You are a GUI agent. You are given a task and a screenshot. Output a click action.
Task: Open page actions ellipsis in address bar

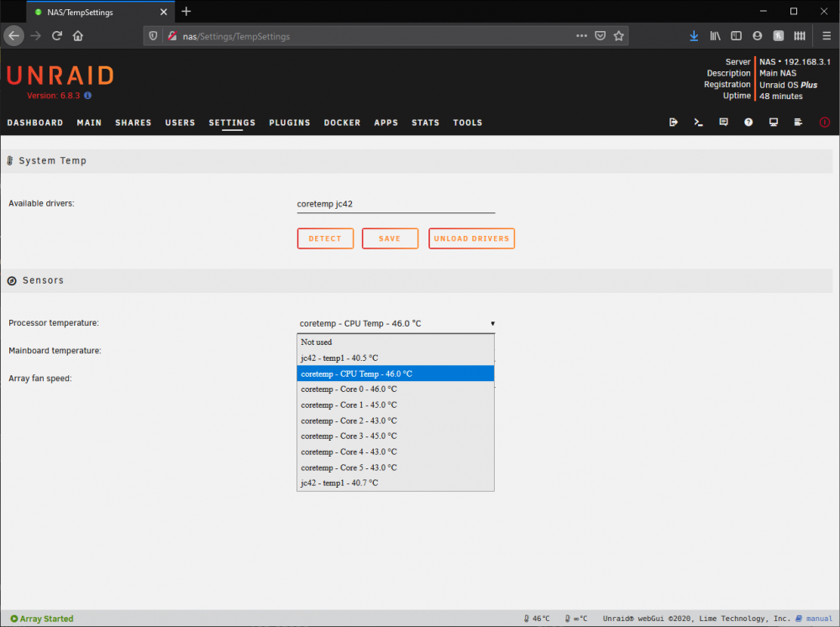581,36
